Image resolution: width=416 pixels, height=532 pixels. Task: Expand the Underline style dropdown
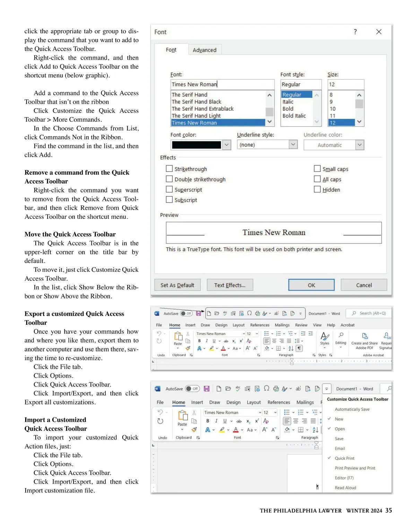point(293,145)
